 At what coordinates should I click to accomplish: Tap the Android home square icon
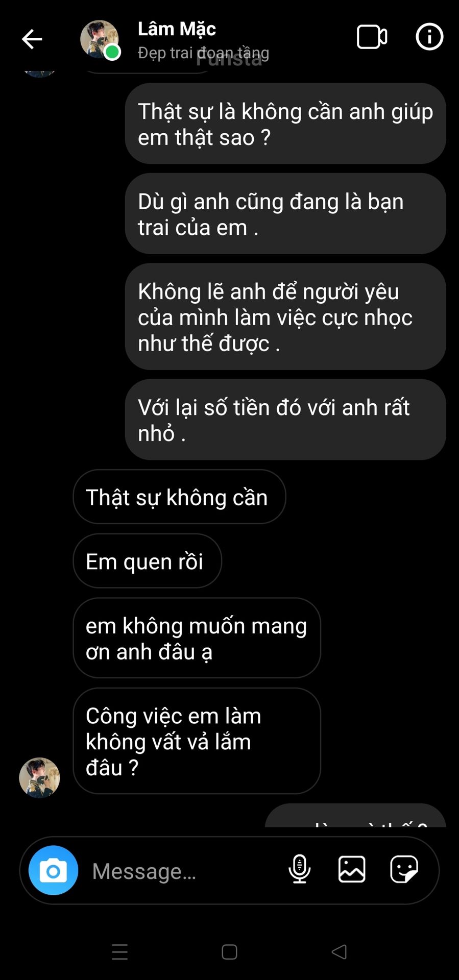(x=229, y=952)
